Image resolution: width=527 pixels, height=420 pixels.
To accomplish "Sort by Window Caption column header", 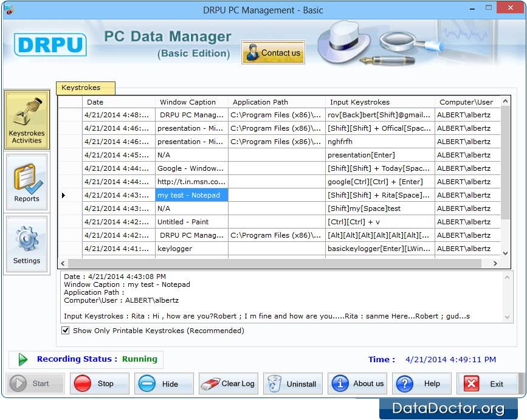I will click(x=191, y=102).
